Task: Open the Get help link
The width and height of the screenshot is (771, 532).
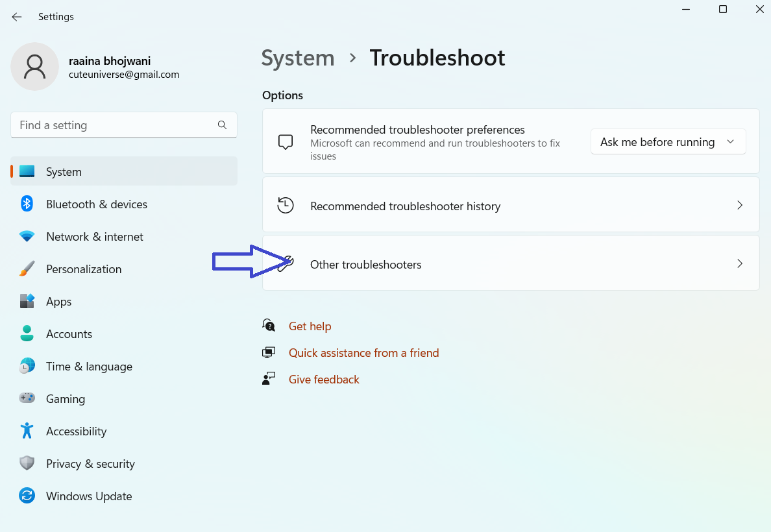Action: 310,326
